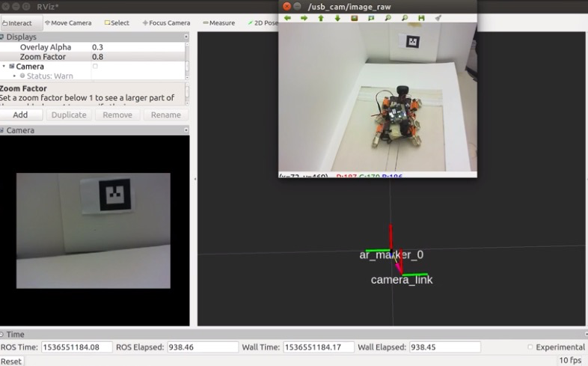This screenshot has width=588, height=366.
Task: Click the ar_marker_0 frame label
Action: coord(391,255)
